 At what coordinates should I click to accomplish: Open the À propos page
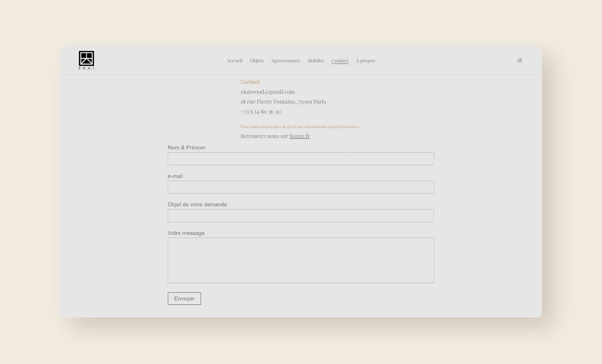coord(365,61)
